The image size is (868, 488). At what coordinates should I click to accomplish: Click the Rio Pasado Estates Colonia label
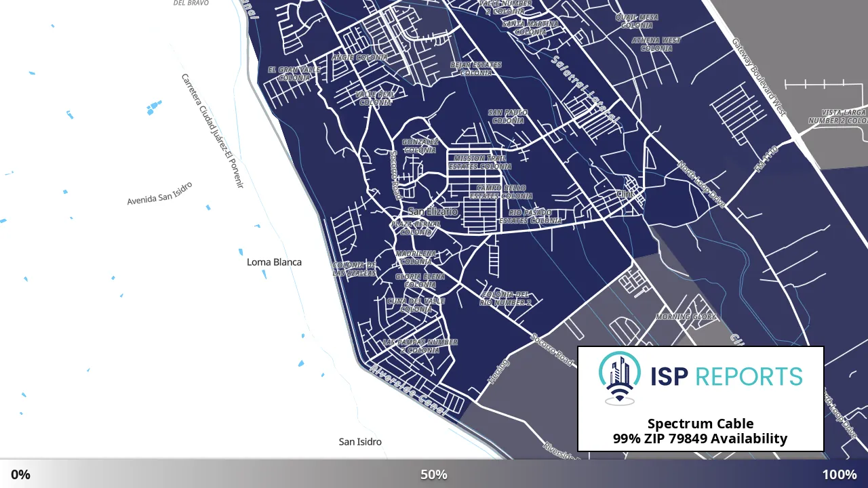[530, 216]
